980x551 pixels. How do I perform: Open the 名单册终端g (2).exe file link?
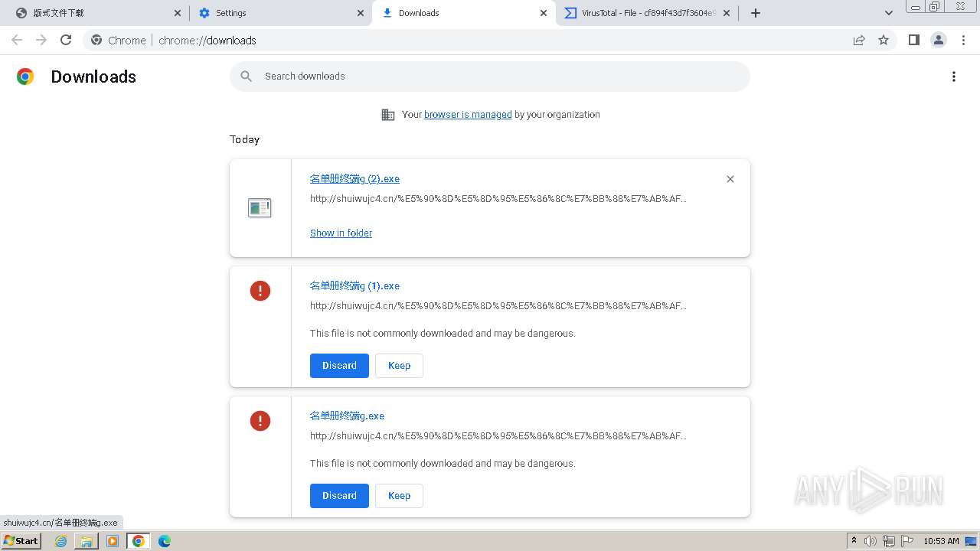(x=354, y=179)
